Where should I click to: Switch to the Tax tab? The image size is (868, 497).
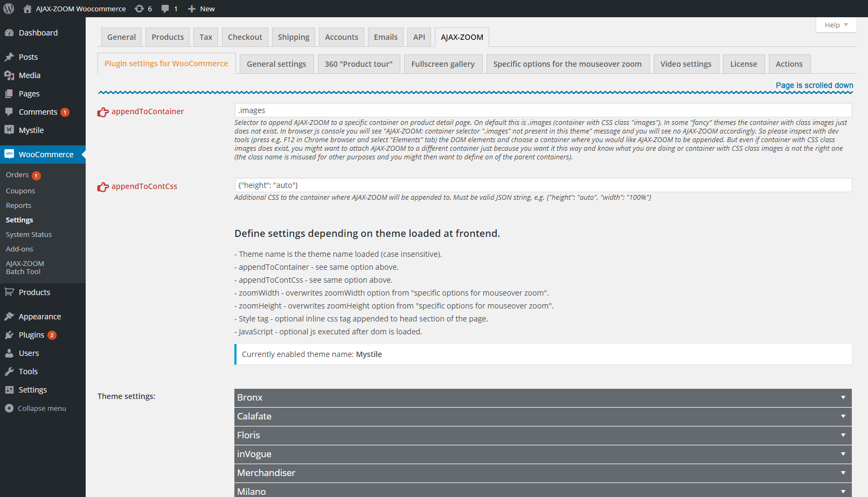pyautogui.click(x=206, y=37)
